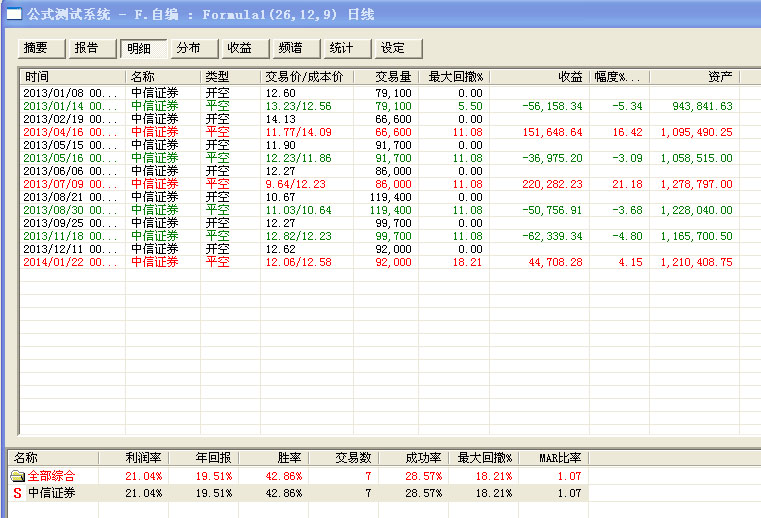761x518 pixels.
Task: Click the 类型 column header
Action: [x=231, y=77]
